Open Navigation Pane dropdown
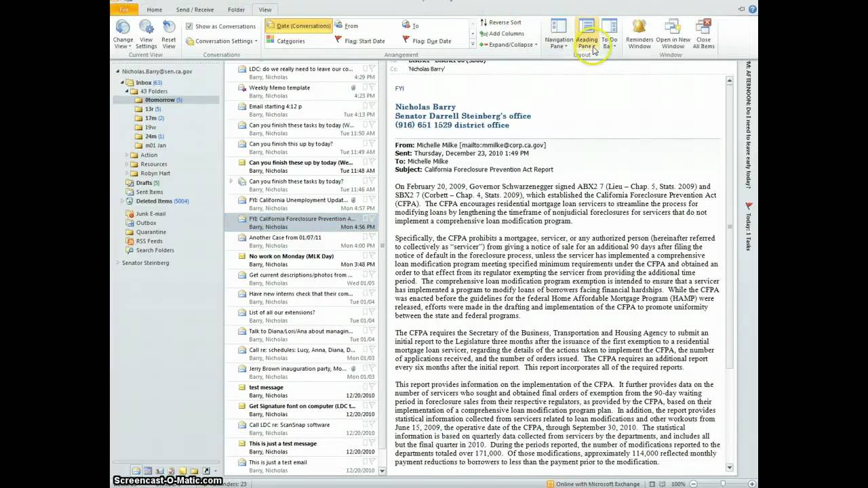This screenshot has height=488, width=868. click(559, 34)
